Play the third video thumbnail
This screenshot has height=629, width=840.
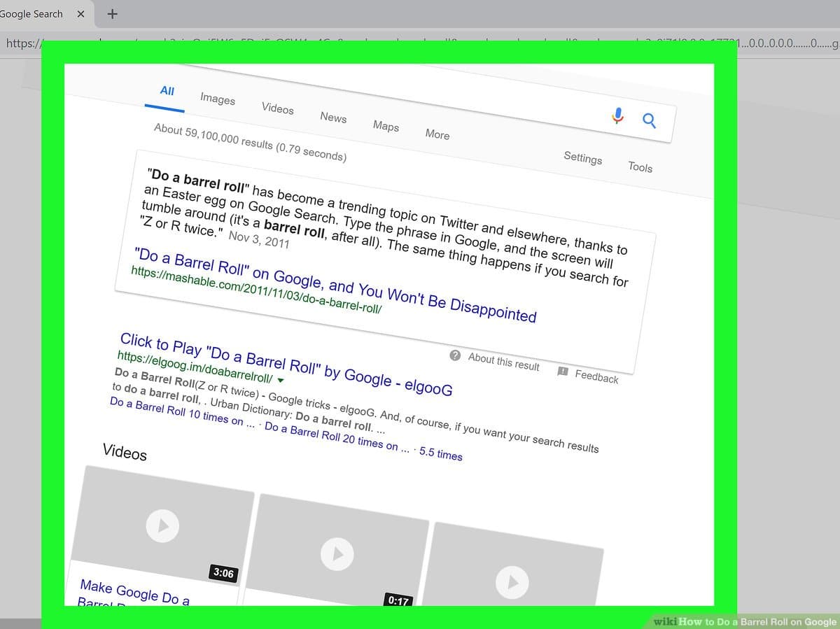pos(512,581)
